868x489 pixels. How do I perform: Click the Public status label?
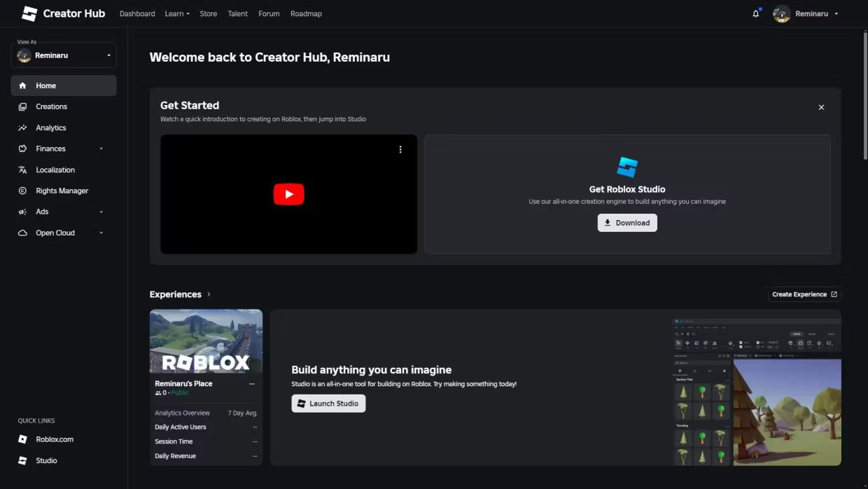[180, 393]
